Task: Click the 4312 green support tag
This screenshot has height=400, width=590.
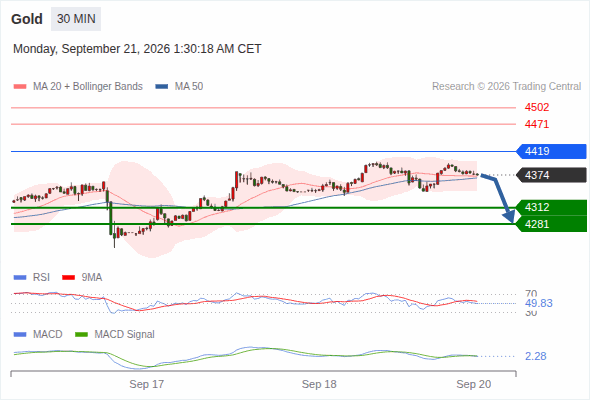Action: pos(551,207)
